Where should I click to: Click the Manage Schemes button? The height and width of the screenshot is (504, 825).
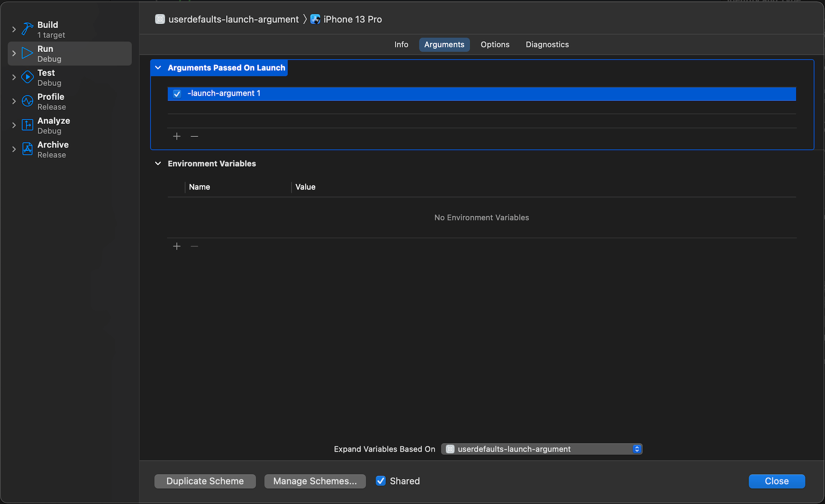pos(315,481)
